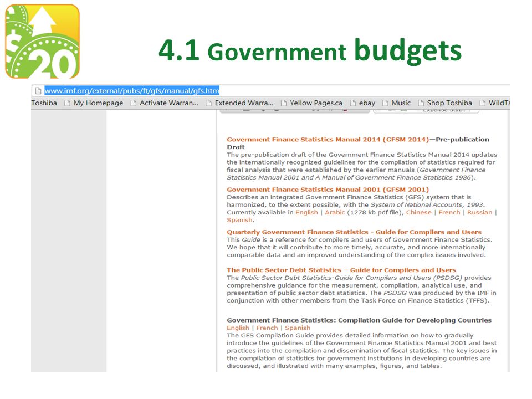Open the Shop Toshiba bookmark
The height and width of the screenshot is (399, 532).
coord(449,103)
